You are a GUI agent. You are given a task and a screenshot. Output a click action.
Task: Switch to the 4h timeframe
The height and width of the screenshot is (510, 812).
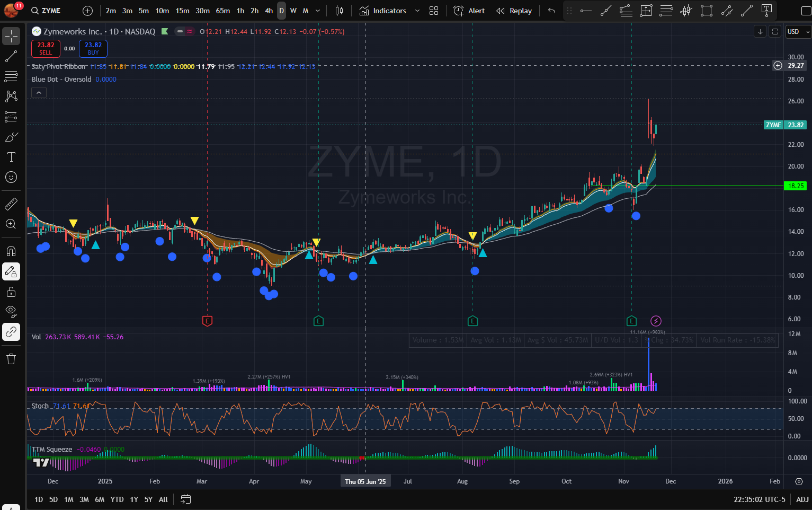269,11
